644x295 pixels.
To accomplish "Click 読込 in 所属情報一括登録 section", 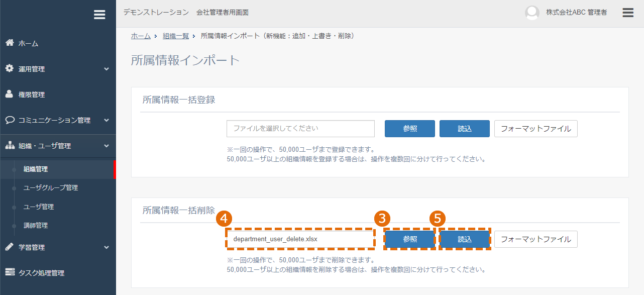I will pos(465,129).
